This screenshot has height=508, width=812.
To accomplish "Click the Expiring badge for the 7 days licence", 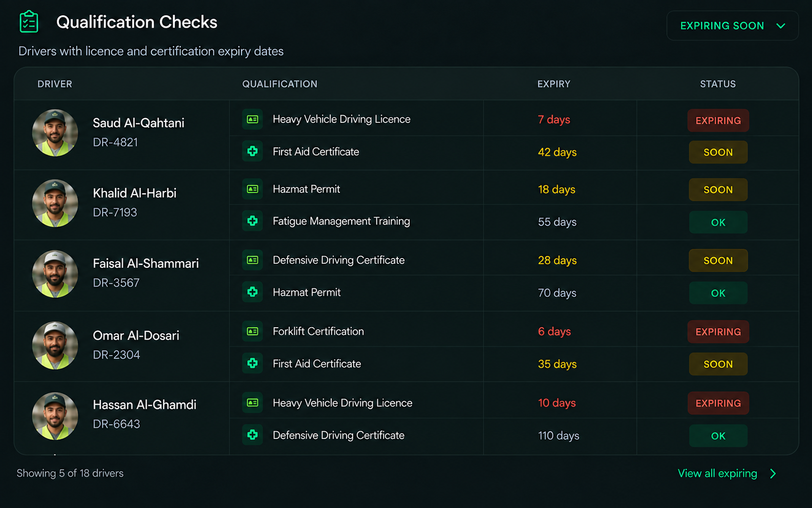I will point(718,120).
